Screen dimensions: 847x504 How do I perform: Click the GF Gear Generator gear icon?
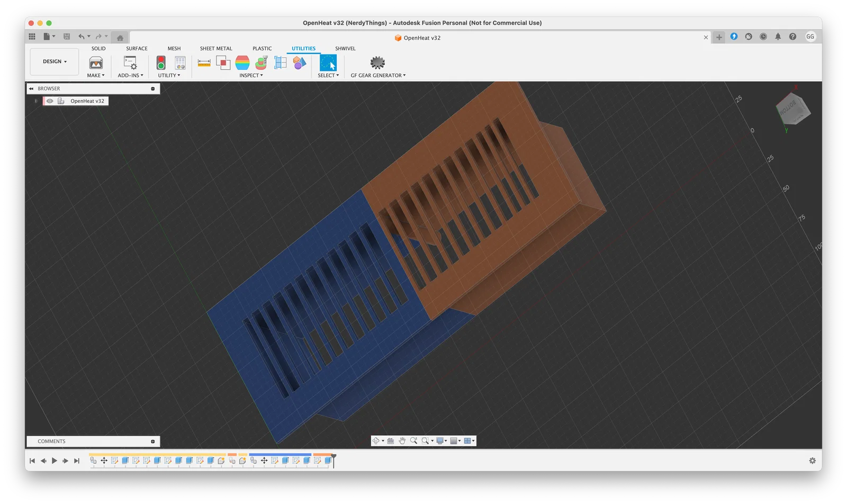377,63
